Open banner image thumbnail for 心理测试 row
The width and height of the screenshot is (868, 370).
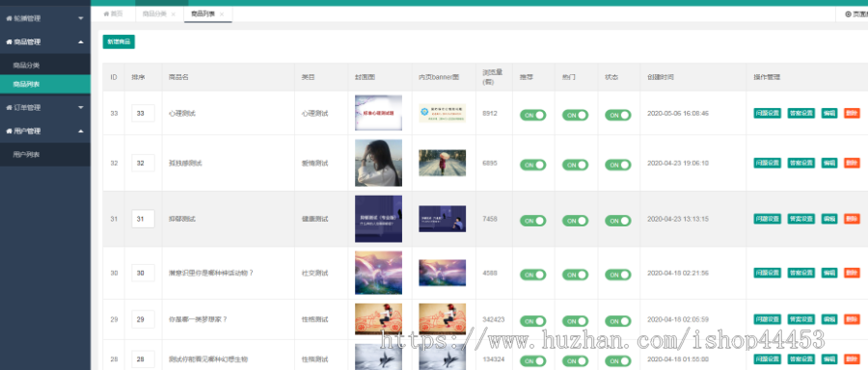(443, 113)
